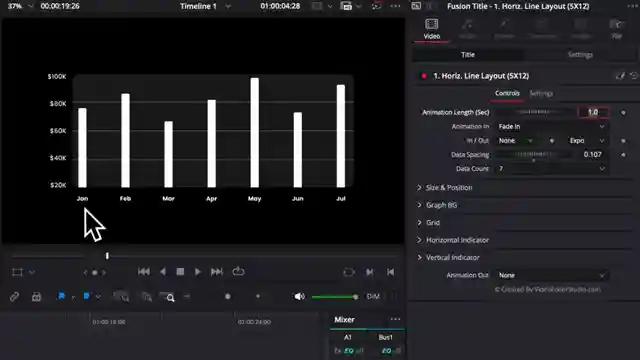Toggle the Loop playback icon
The width and height of the screenshot is (640, 360).
click(x=238, y=271)
